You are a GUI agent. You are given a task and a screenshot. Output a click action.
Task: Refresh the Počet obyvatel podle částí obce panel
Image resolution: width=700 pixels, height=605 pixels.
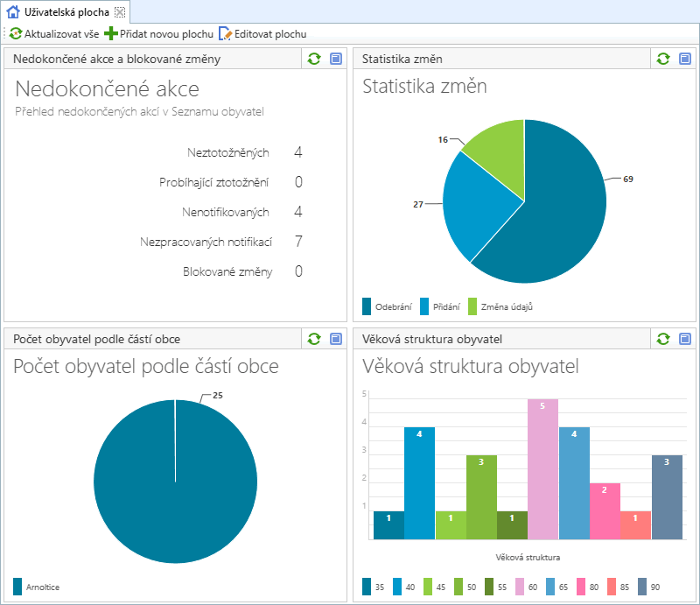coord(314,339)
